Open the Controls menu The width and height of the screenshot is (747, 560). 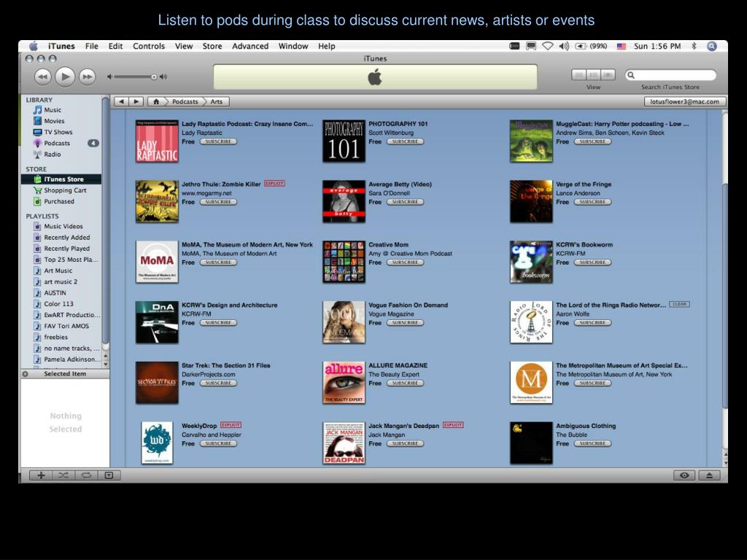click(x=149, y=46)
